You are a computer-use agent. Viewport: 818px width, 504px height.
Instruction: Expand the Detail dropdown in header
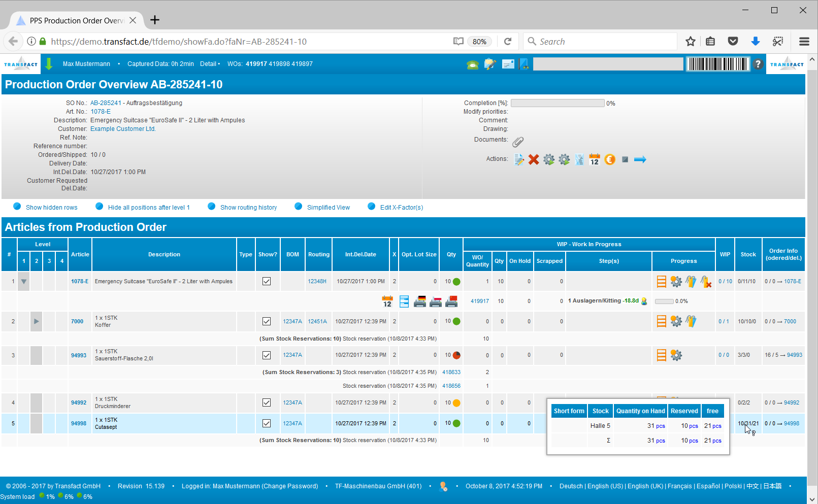210,64
